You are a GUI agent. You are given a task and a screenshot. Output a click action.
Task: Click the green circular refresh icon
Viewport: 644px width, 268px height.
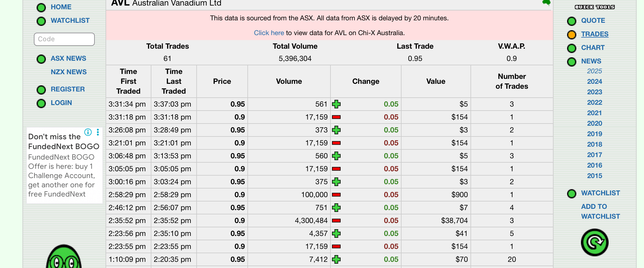(x=594, y=242)
